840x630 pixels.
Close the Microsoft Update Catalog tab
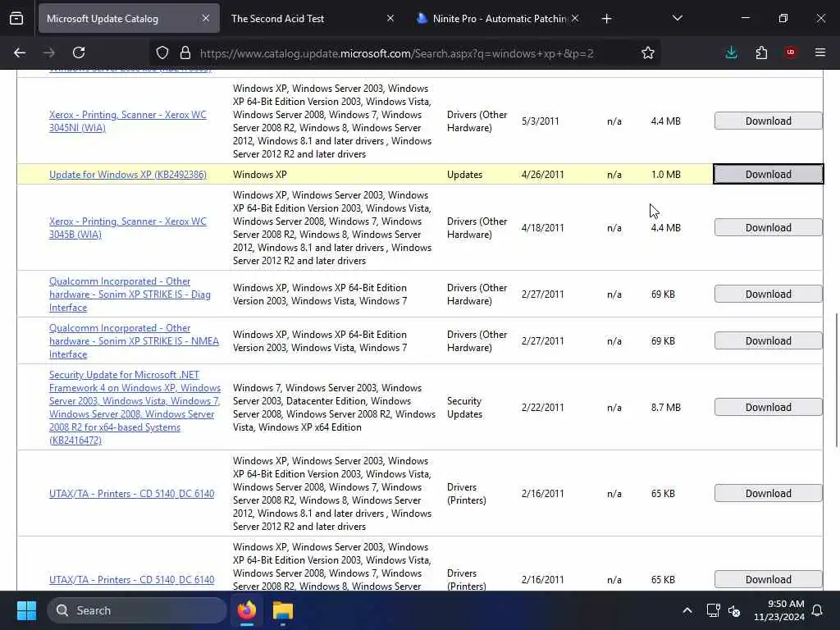point(206,18)
